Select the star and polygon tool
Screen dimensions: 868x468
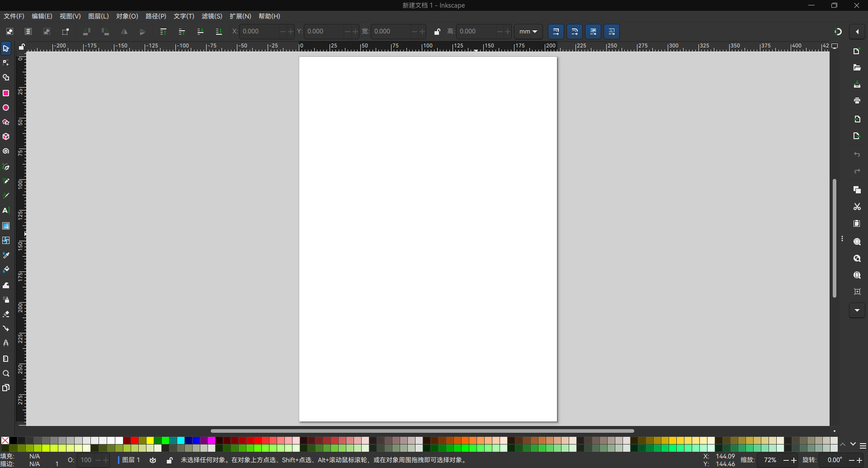[x=6, y=122]
